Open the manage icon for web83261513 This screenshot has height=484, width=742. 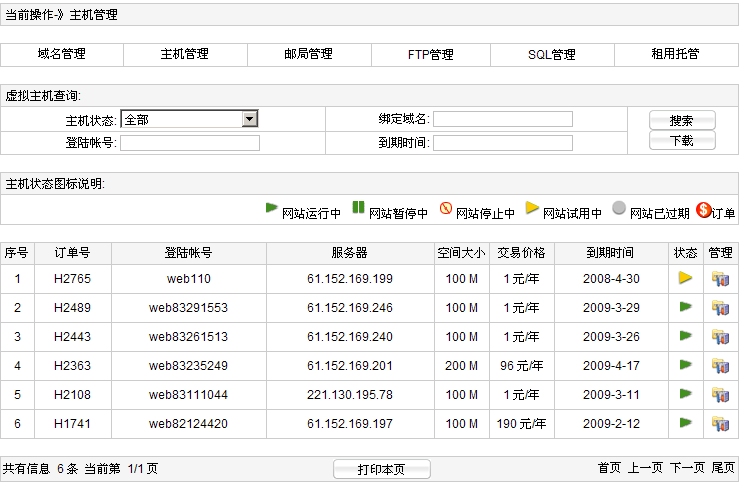[x=720, y=337]
